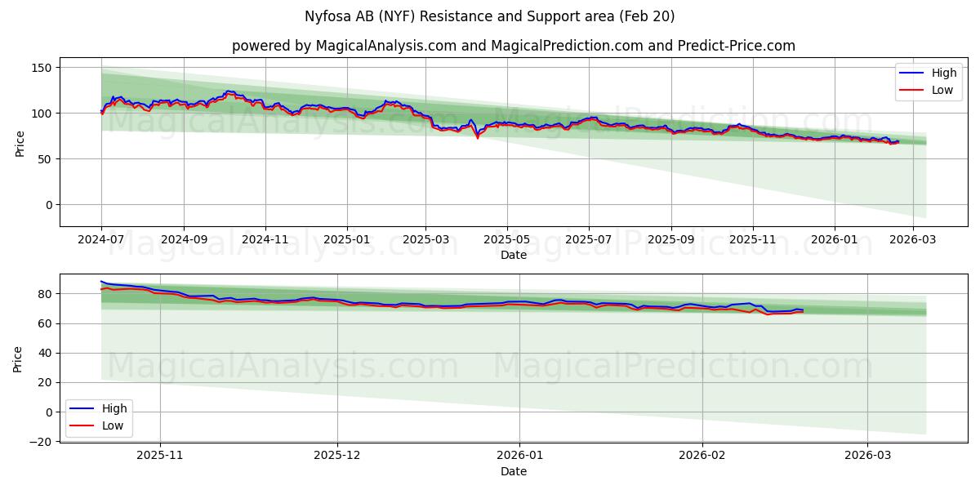980x490 pixels.
Task: Click the '2026-03' x-axis label on bottom chart
Action: coord(867,457)
